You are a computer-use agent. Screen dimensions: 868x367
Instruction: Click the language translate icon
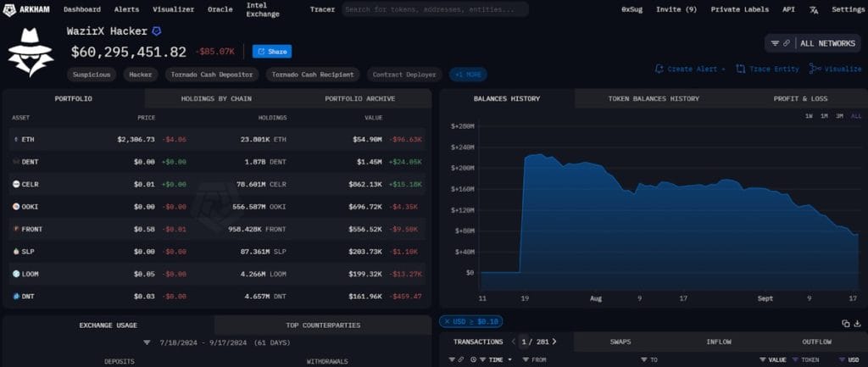point(813,9)
